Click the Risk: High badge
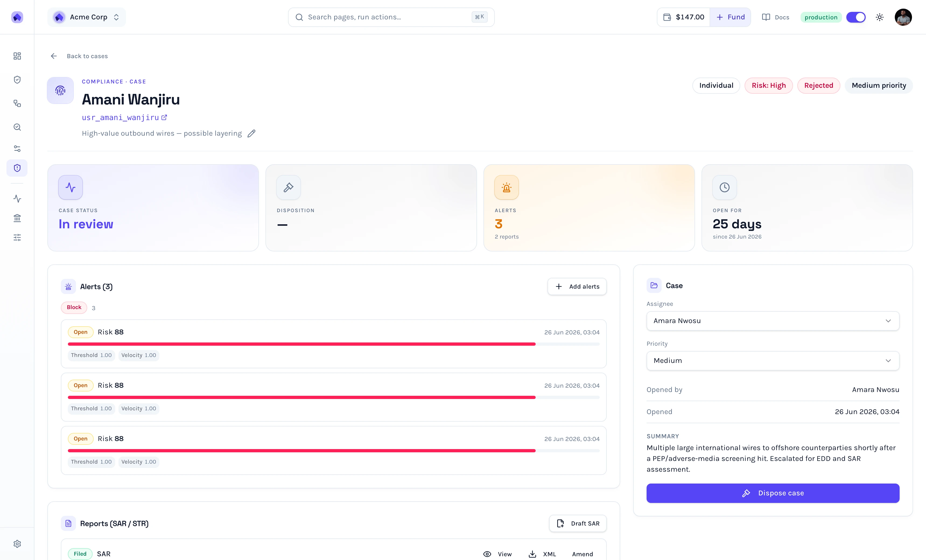This screenshot has width=926, height=560. pyautogui.click(x=769, y=85)
